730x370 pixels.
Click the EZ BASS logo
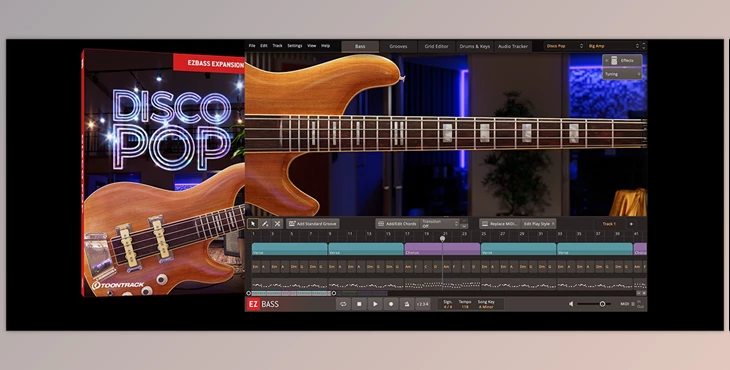[263, 304]
